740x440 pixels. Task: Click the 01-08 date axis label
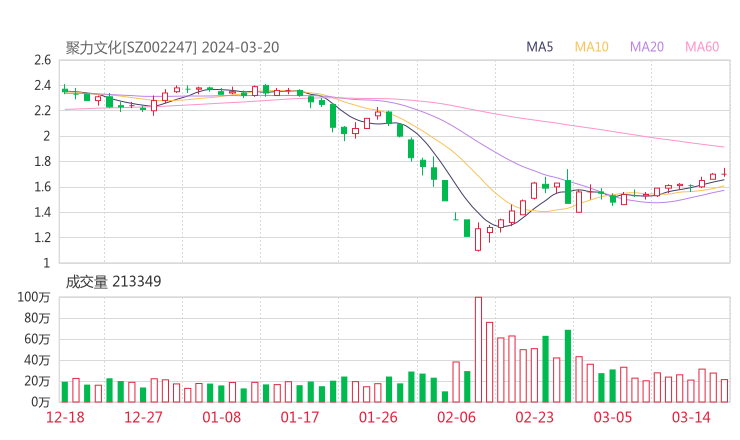221,417
